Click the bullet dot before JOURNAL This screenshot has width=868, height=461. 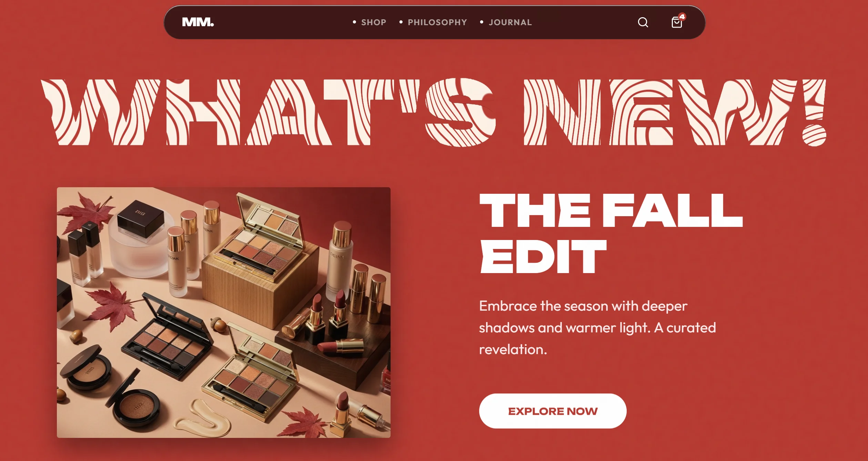[x=482, y=22]
